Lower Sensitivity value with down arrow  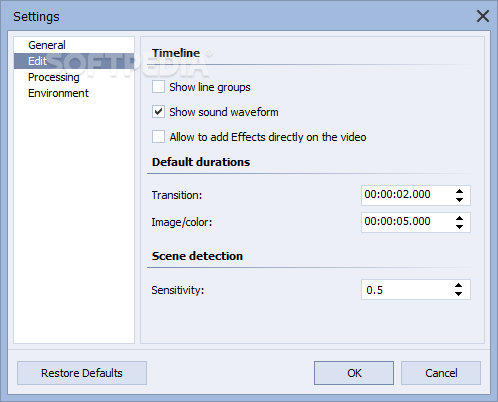459,294
